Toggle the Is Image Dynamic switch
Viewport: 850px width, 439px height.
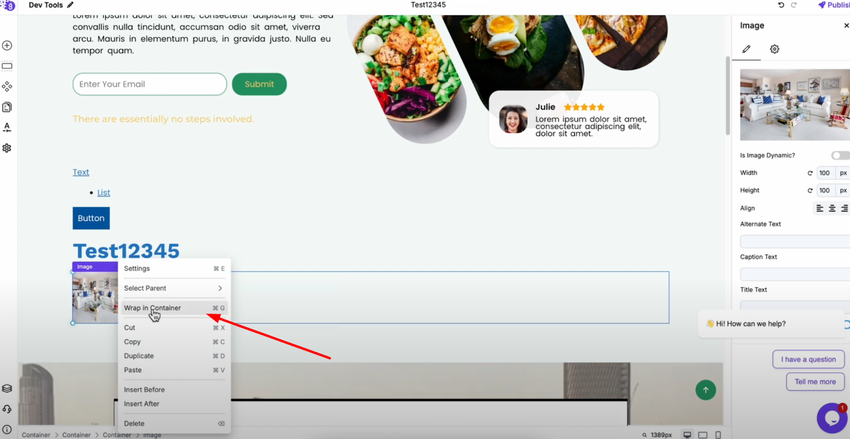pos(840,156)
